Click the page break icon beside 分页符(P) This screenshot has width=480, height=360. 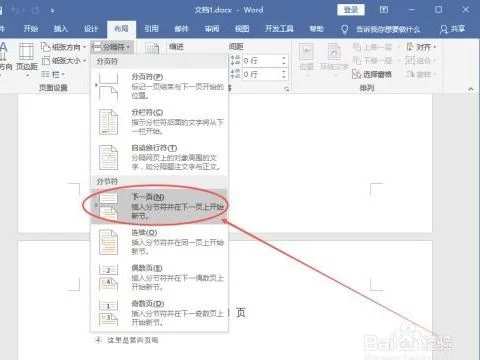tap(109, 87)
